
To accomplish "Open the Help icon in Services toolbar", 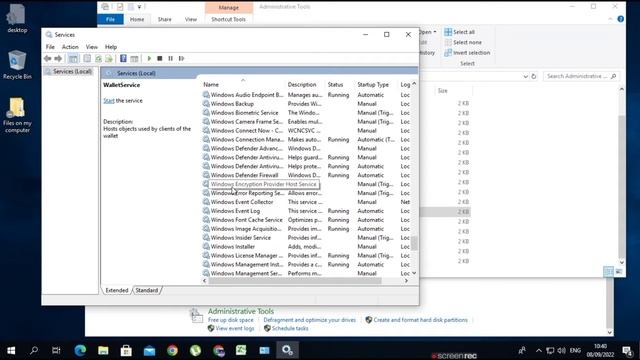I will (123, 58).
